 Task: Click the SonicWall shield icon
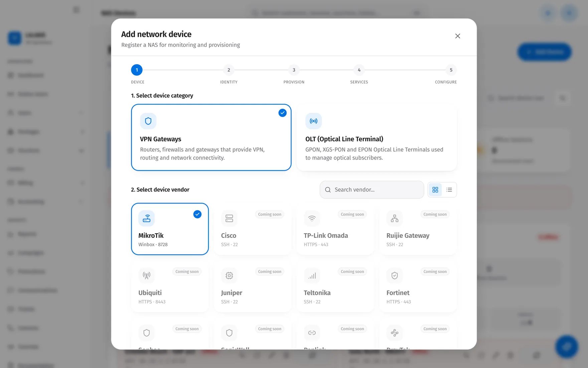229,333
